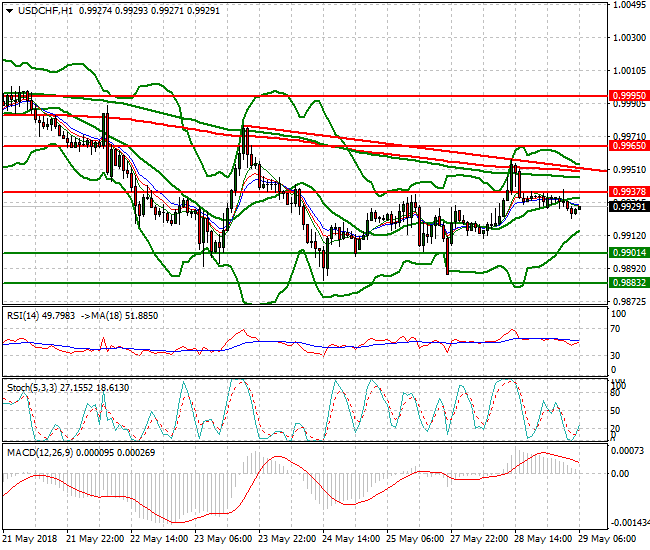Click the RSI scale value 70
The image size is (650, 550).
616,329
